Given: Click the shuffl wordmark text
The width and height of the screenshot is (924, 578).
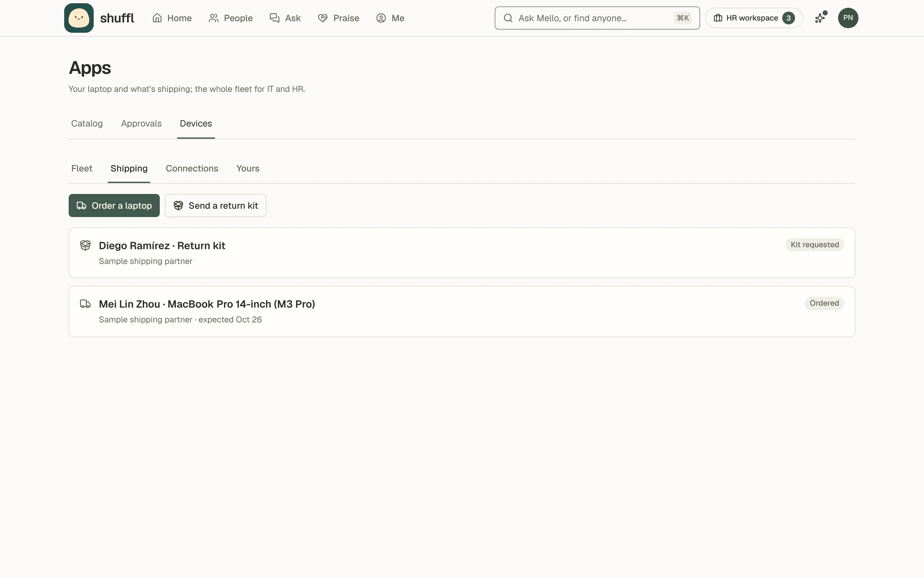Looking at the screenshot, I should pyautogui.click(x=117, y=18).
